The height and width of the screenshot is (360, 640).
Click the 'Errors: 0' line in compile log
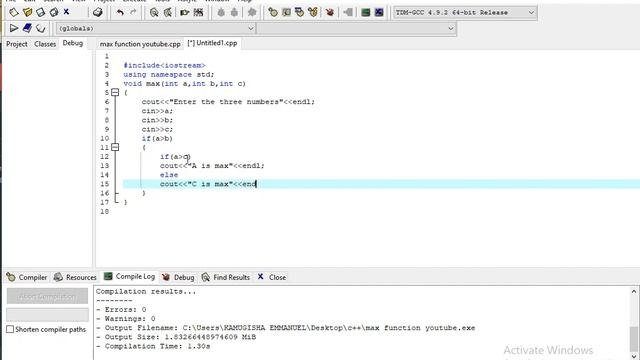point(121,309)
